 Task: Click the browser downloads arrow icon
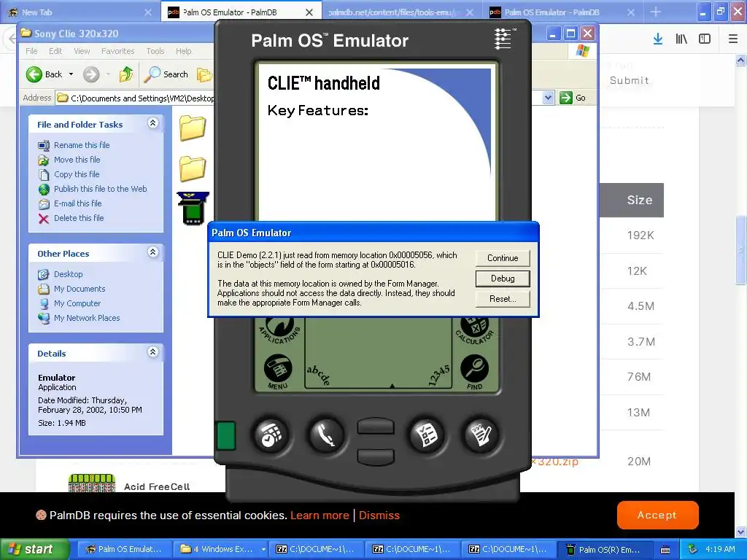tap(658, 39)
